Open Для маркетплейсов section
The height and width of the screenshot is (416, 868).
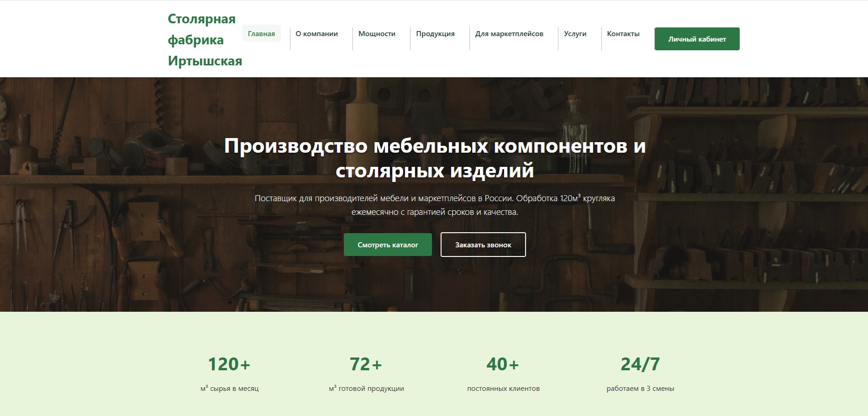coord(510,33)
